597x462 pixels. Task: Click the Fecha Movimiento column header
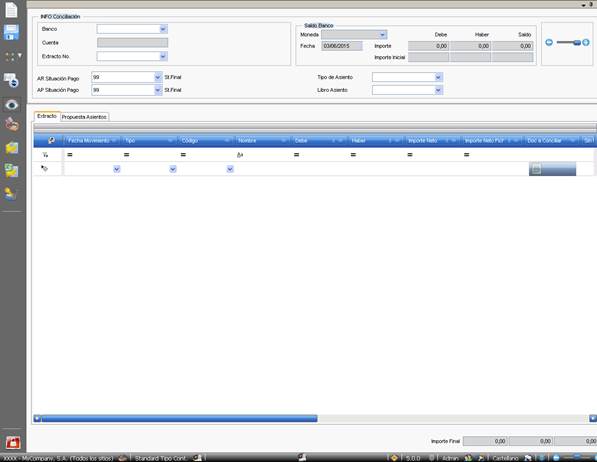coord(92,141)
